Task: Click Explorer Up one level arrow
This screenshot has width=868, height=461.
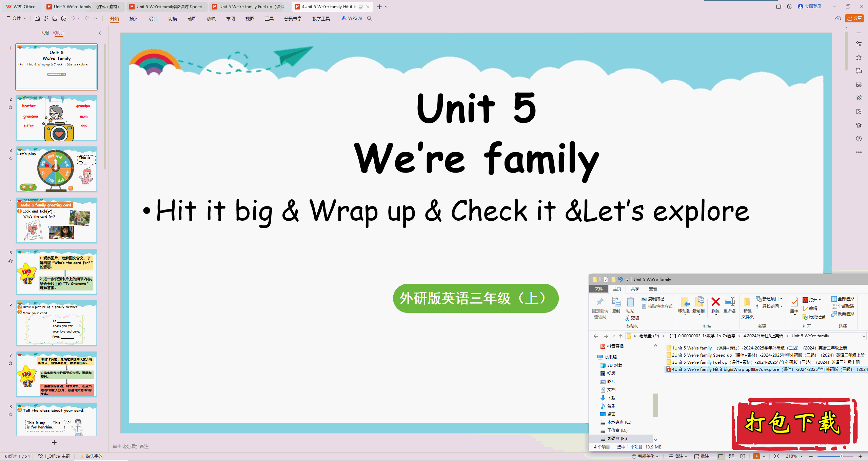Action: point(621,336)
